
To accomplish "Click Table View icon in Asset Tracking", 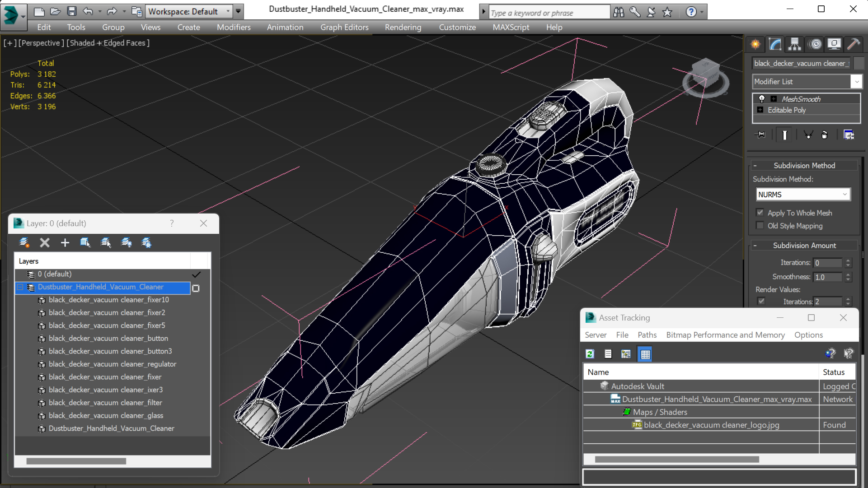I will coord(645,354).
